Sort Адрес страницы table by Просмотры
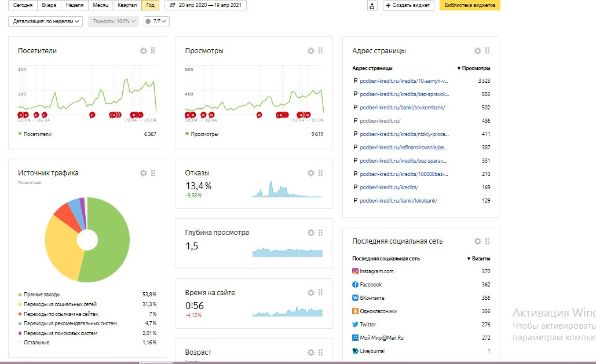This screenshot has height=364, width=596. point(474,68)
